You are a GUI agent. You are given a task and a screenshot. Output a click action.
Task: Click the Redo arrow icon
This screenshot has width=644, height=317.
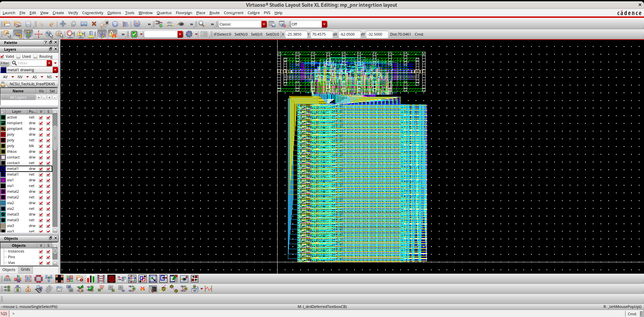click(52, 24)
